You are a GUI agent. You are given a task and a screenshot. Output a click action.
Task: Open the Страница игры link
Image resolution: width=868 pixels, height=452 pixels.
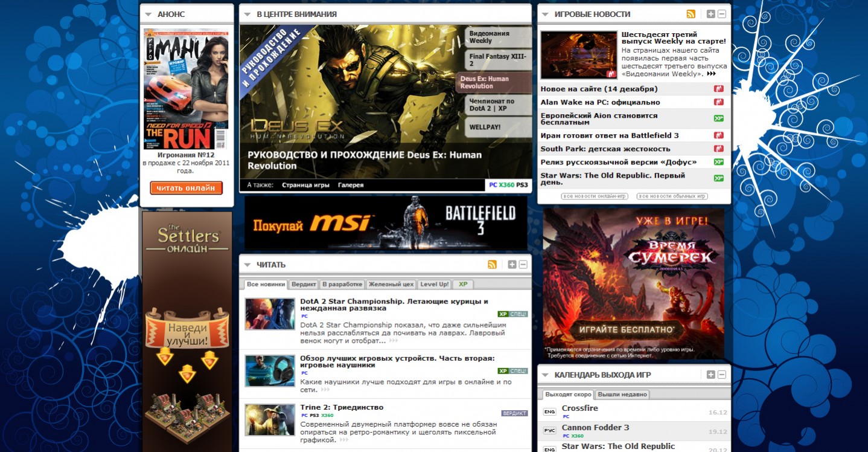pos(305,185)
